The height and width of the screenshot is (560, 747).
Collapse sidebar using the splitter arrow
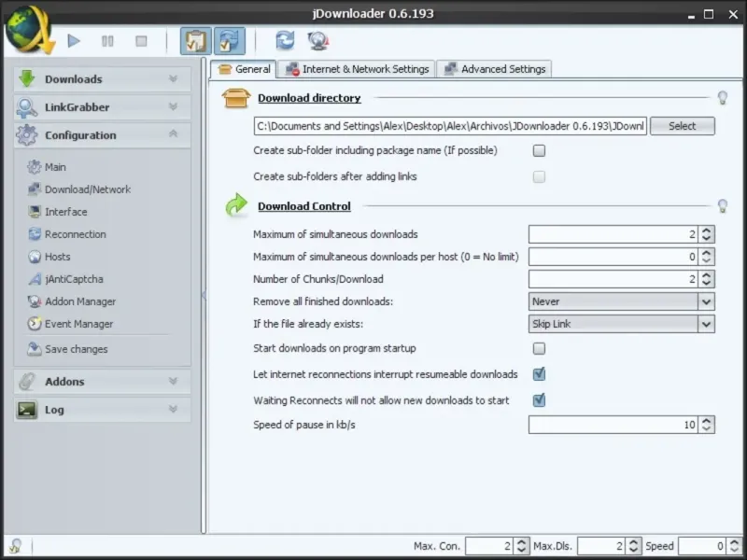click(204, 295)
